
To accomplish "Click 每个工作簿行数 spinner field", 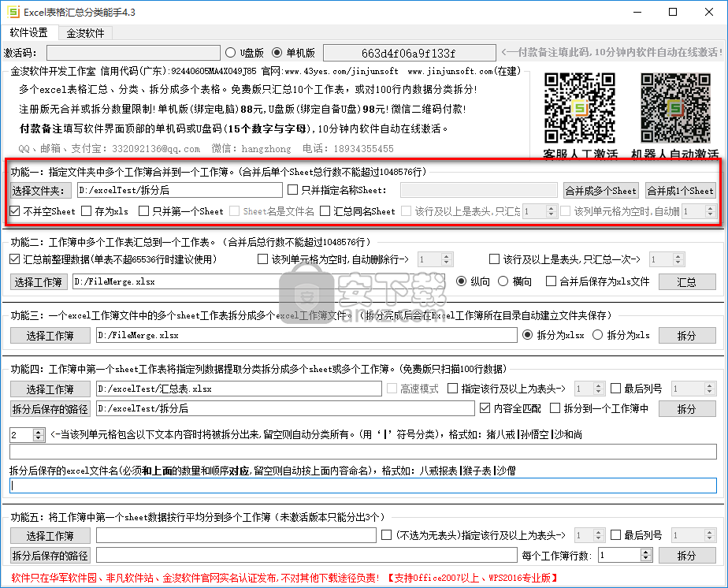I will tap(625, 555).
